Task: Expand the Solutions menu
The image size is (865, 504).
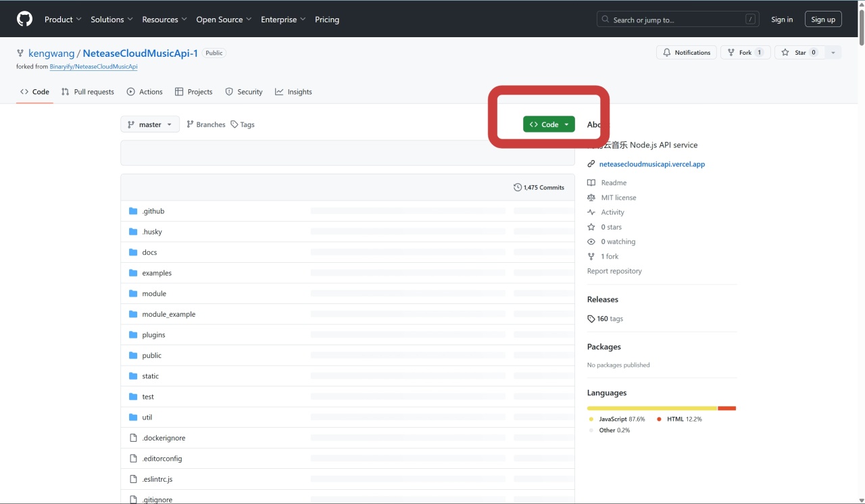Action: coord(112,20)
